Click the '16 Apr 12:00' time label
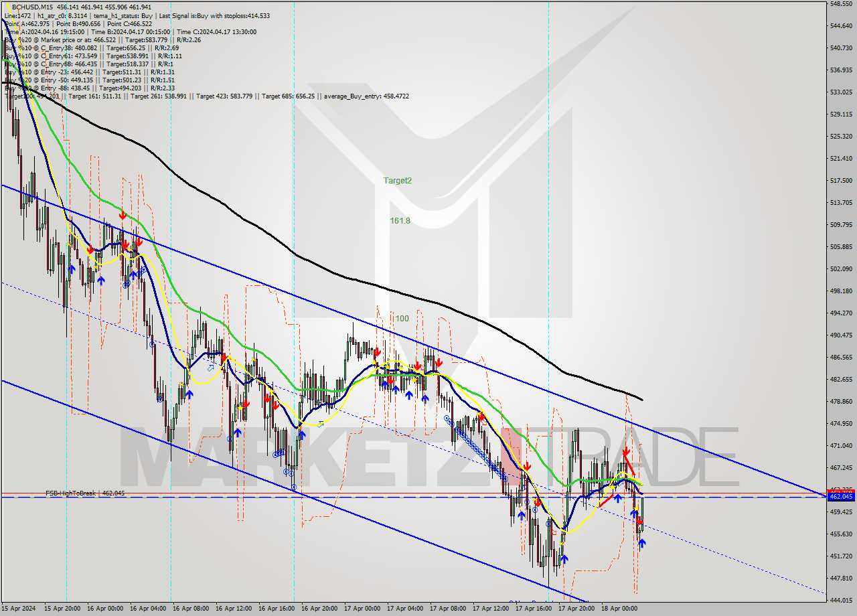This screenshot has height=616, width=857. (x=234, y=609)
